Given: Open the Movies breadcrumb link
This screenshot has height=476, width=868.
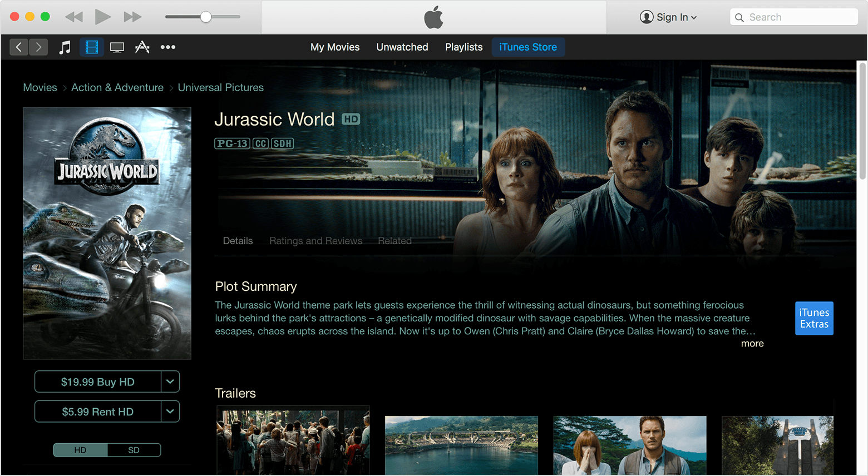Looking at the screenshot, I should [x=40, y=87].
